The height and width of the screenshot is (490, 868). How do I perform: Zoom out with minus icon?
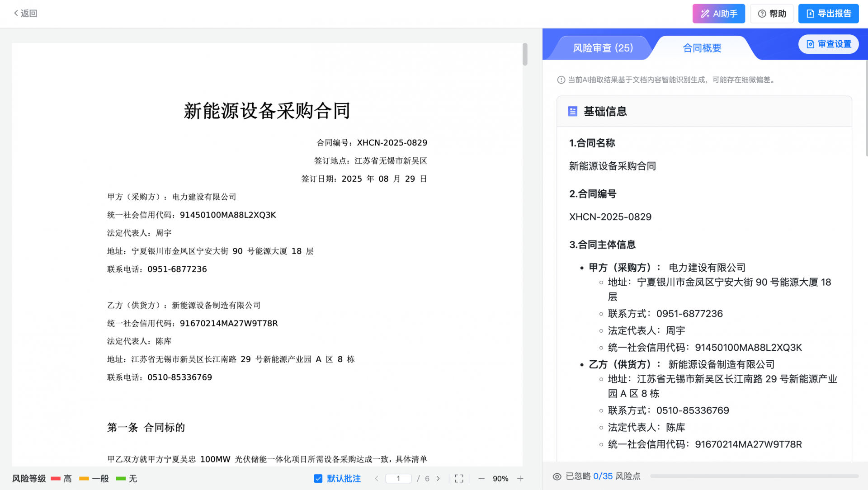[481, 479]
